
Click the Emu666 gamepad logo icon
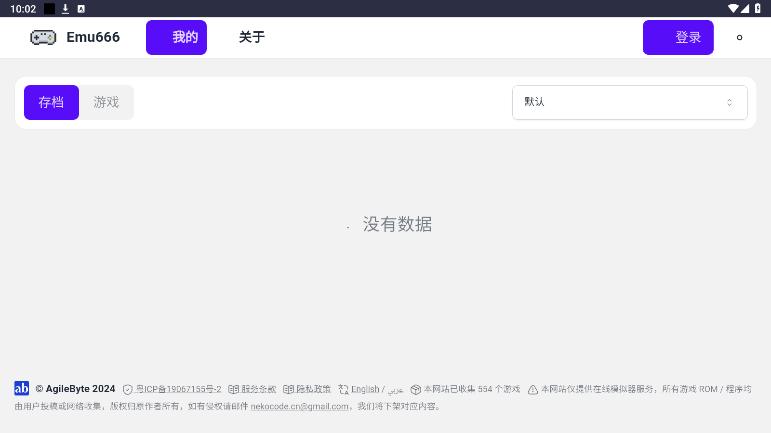(43, 37)
